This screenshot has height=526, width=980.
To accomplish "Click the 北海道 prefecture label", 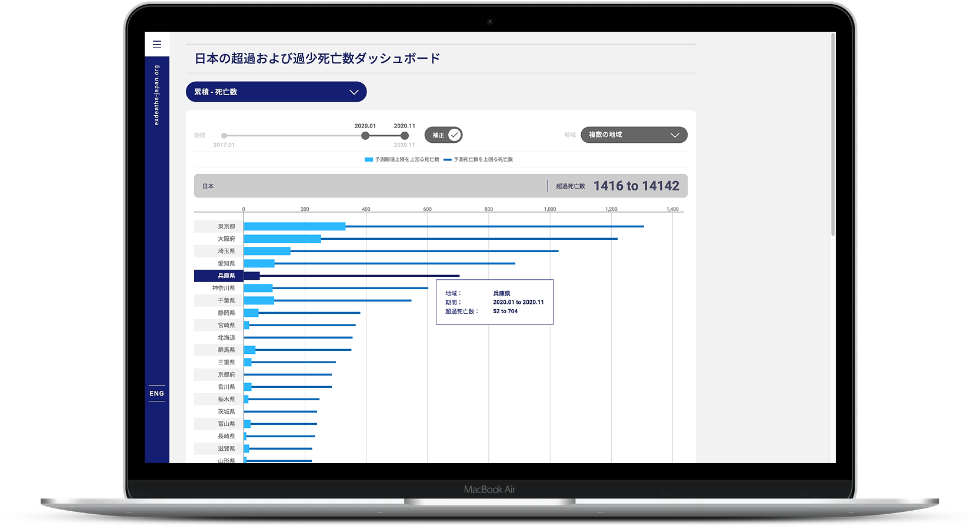I will (x=226, y=337).
